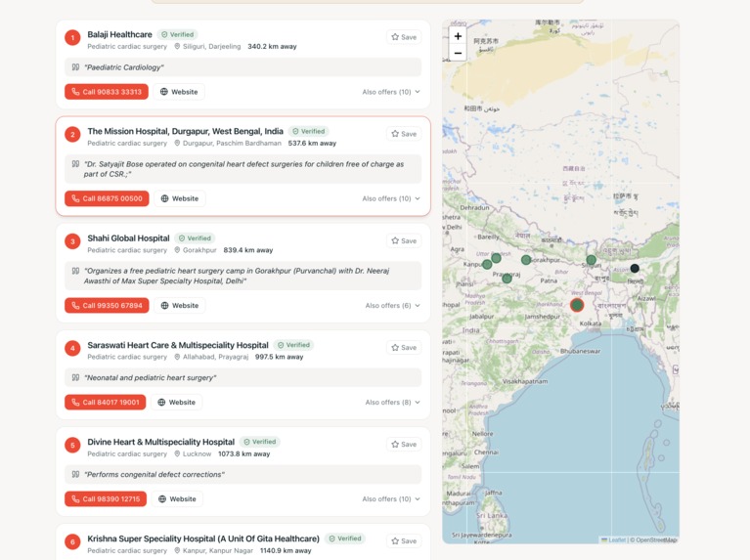
Task: Save Krishna Super Speciality Hospital listing
Action: [x=404, y=540]
